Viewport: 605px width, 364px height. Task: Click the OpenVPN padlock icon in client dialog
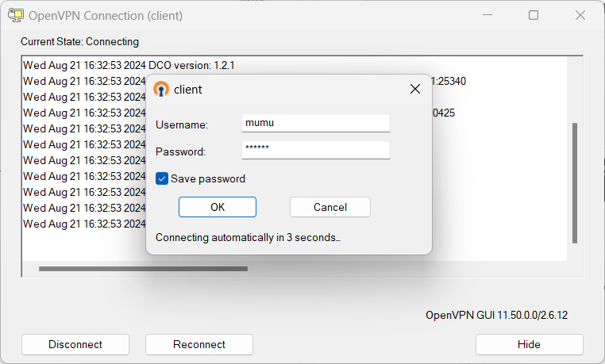(x=161, y=89)
